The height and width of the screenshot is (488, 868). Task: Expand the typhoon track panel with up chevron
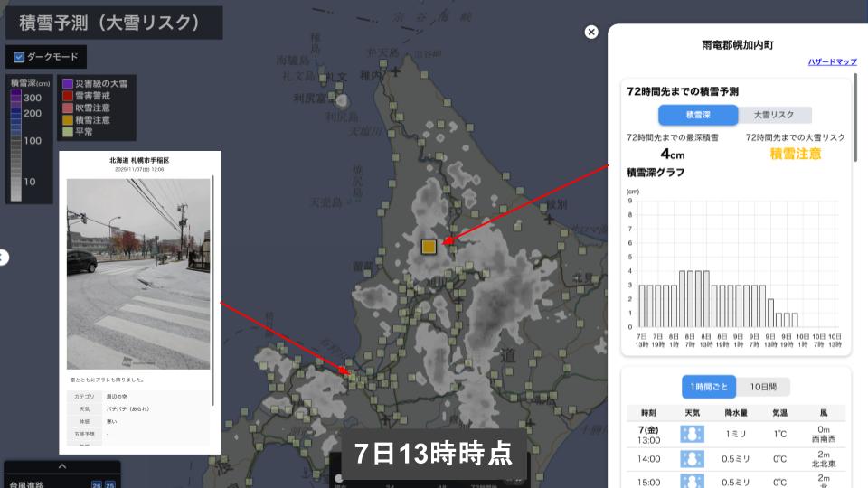(x=61, y=466)
